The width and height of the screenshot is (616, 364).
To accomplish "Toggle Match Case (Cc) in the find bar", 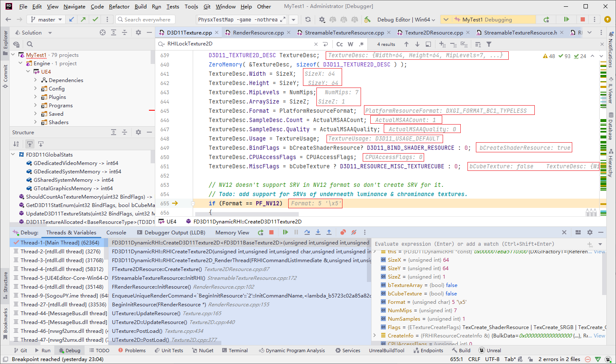I will click(340, 44).
